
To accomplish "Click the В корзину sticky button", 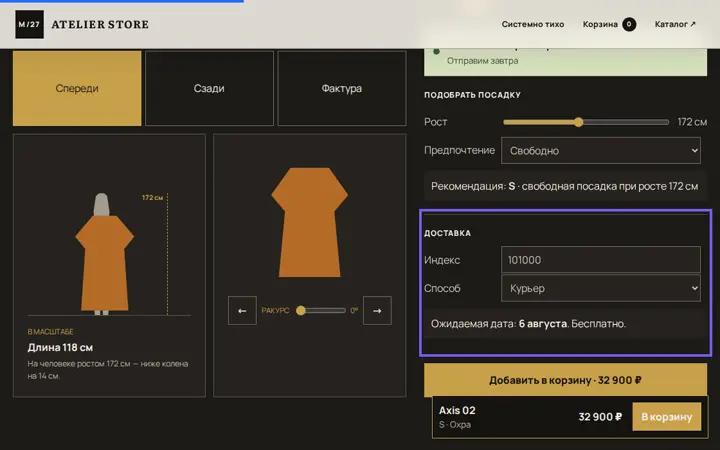I will [x=667, y=417].
